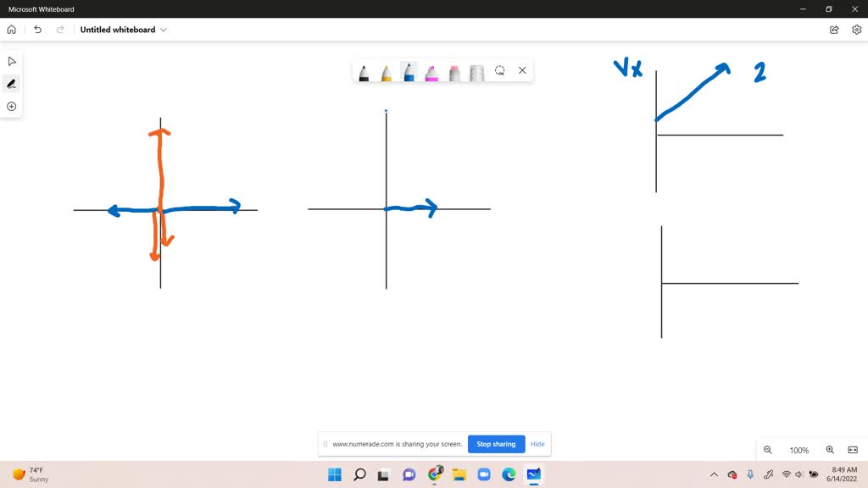Close the pen toolbar
868x488 pixels.
tap(522, 70)
